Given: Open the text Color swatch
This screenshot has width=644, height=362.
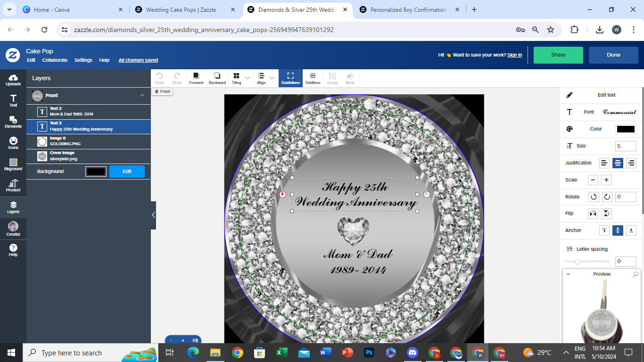Looking at the screenshot, I should 626,129.
